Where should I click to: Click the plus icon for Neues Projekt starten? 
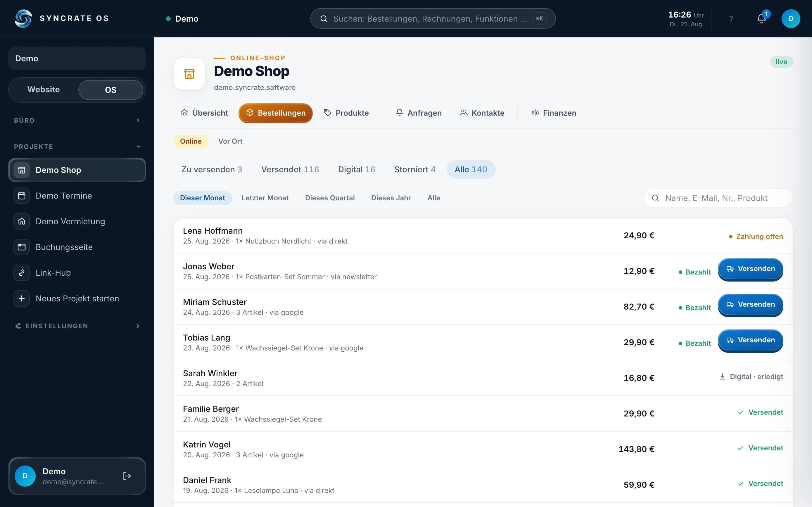coord(21,298)
